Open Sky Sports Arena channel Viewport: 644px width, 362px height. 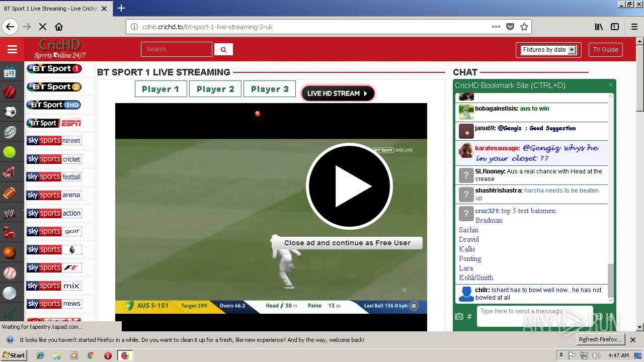(x=54, y=195)
